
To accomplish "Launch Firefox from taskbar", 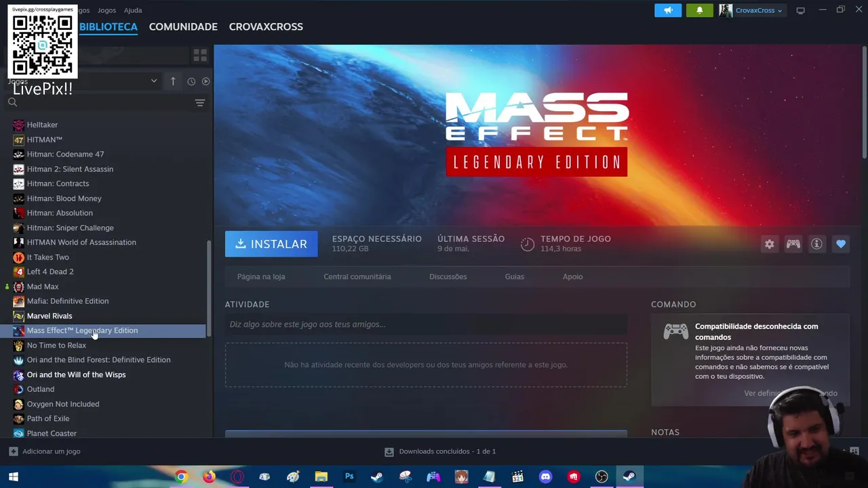I will (x=209, y=477).
